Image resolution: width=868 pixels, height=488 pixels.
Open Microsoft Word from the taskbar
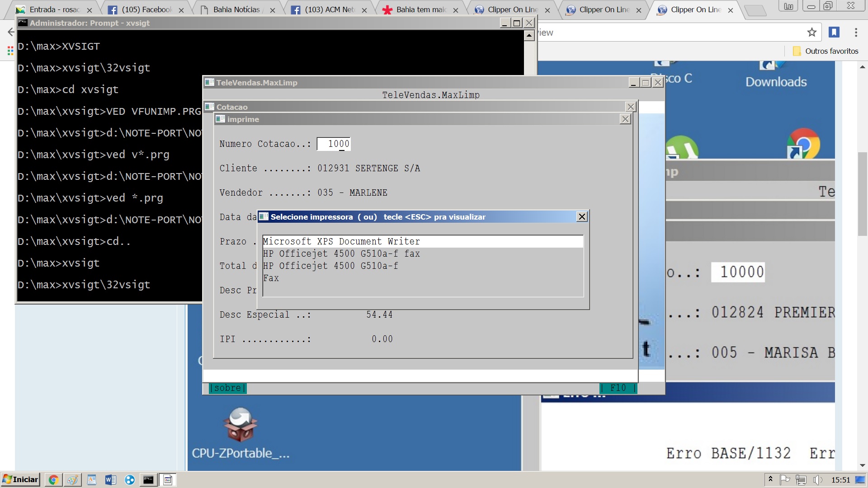click(x=110, y=480)
